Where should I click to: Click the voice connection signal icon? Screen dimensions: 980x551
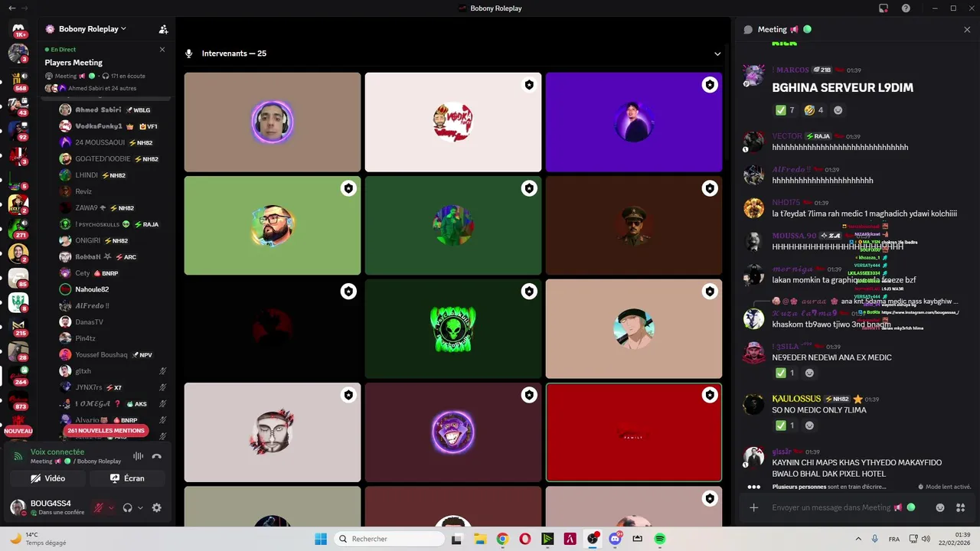click(18, 456)
